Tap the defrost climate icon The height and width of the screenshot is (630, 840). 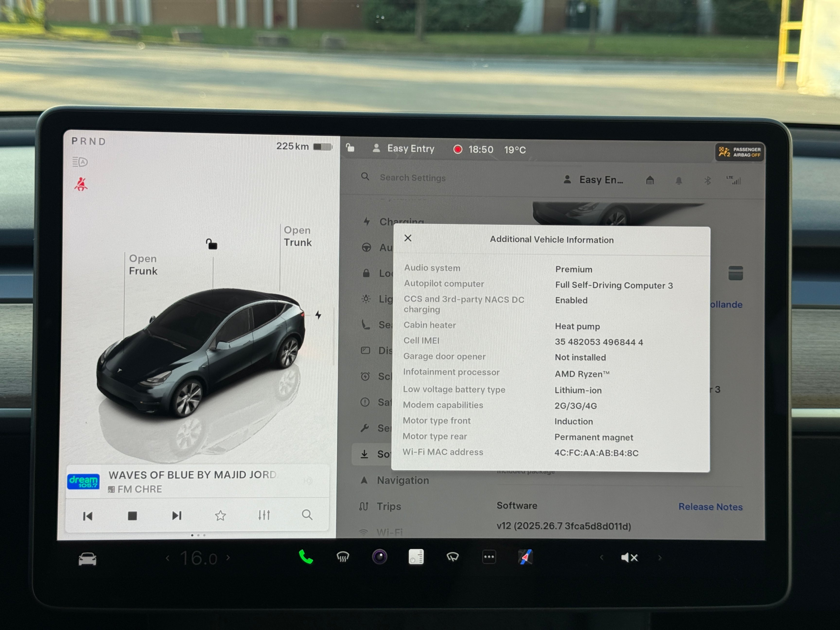(342, 557)
